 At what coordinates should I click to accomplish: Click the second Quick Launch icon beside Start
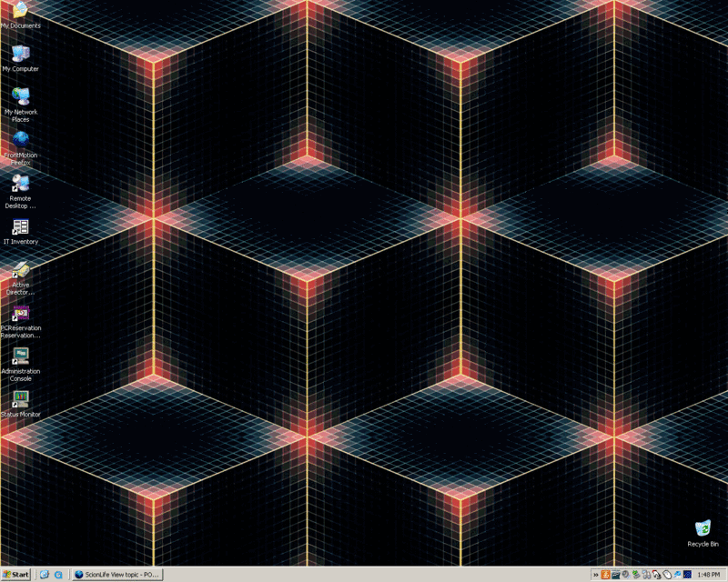58,575
